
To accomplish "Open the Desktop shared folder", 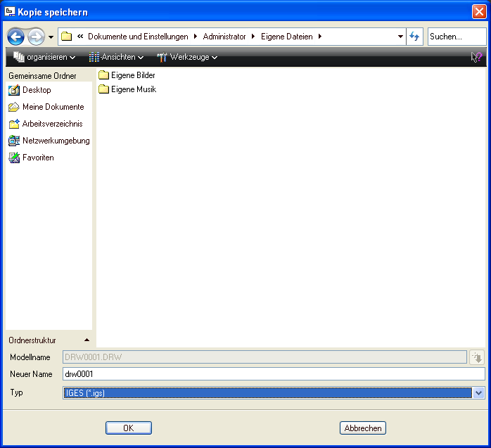I will point(36,90).
